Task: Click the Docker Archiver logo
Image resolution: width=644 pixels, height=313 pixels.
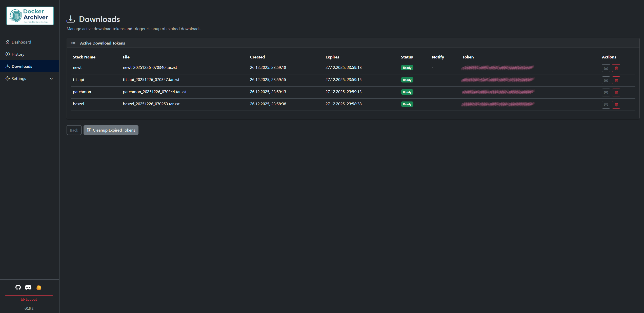Action: pyautogui.click(x=30, y=16)
